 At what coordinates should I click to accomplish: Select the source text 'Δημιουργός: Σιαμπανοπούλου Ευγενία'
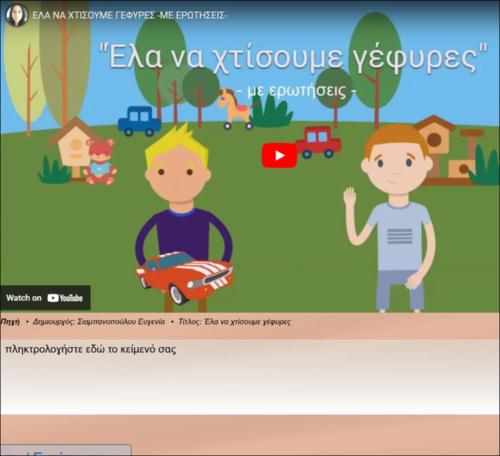tap(99, 322)
